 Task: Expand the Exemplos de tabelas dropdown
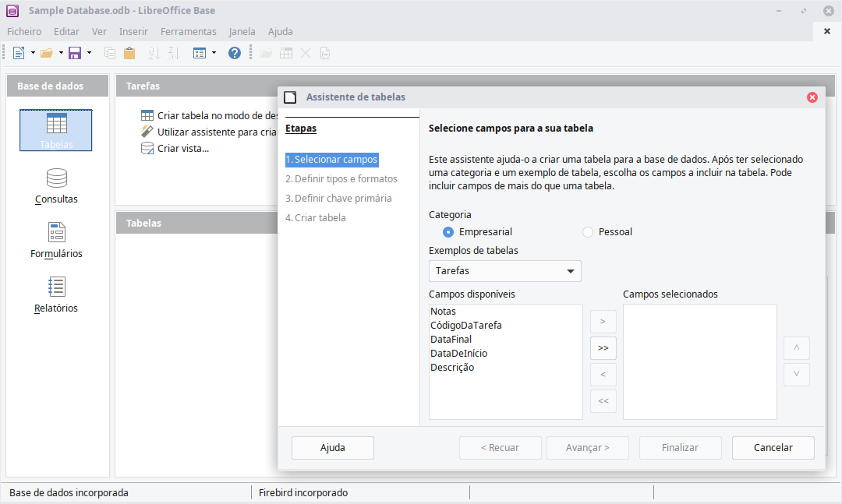[x=571, y=271]
